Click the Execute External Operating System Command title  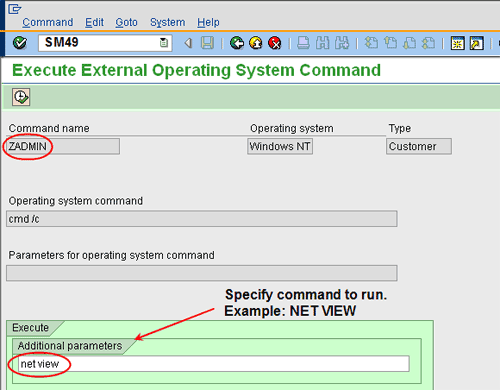click(196, 70)
